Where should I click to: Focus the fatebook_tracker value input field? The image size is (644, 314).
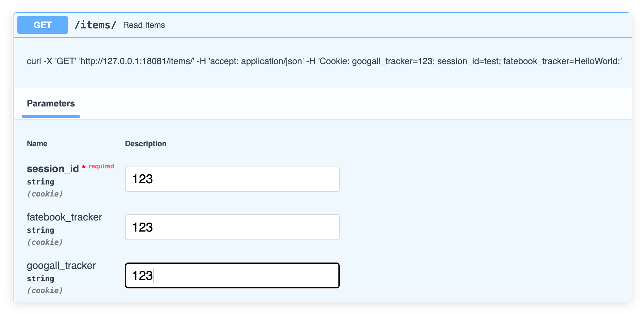point(232,227)
